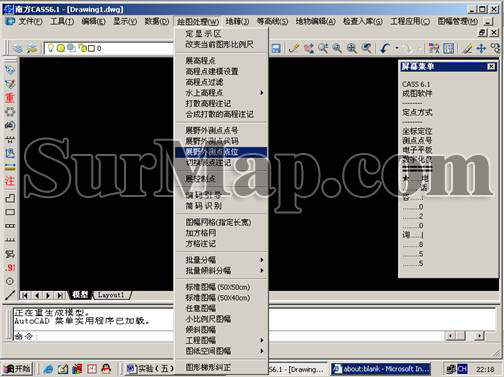The image size is (504, 377).
Task: Click 测点点号 in the screen menu
Action: point(417,140)
